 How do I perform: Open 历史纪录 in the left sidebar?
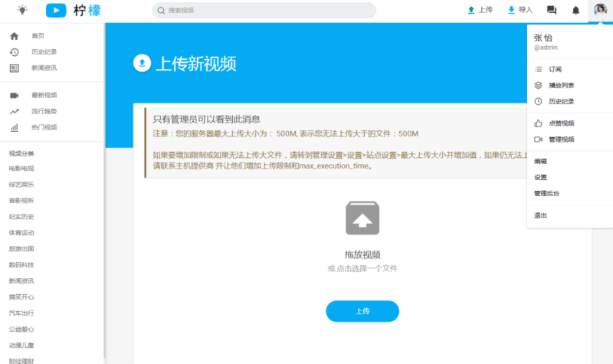(44, 51)
